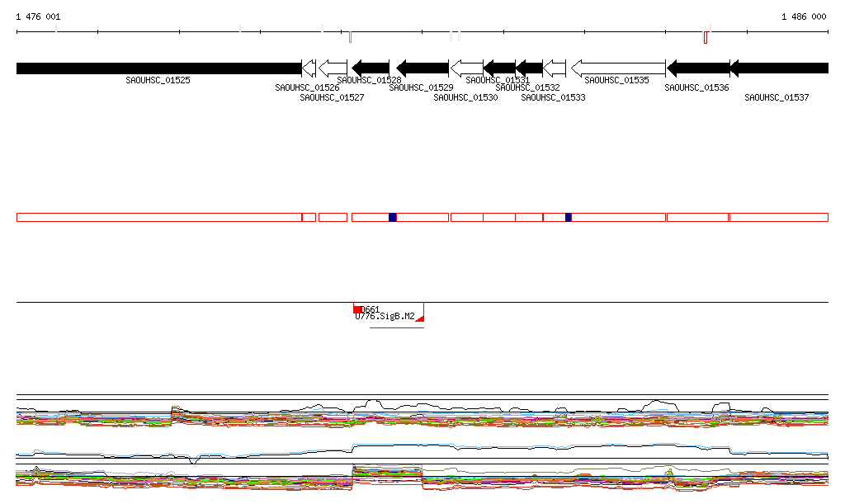This screenshot has height=504, width=845.
Task: Click the red segment box under SAOUHSC_01527
Action: (333, 218)
